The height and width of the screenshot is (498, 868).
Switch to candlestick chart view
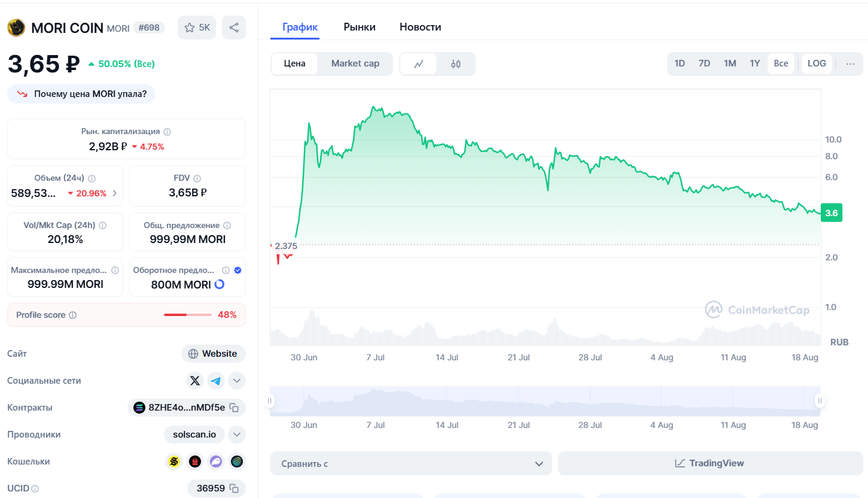(456, 64)
